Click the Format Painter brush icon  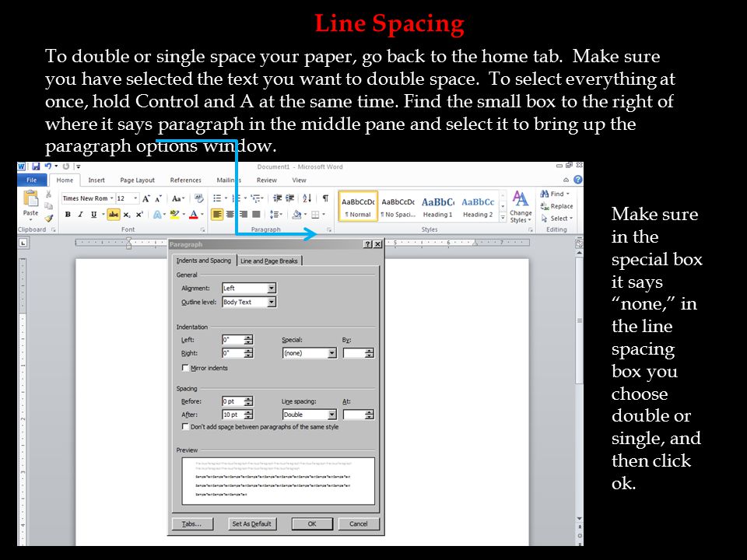48,218
